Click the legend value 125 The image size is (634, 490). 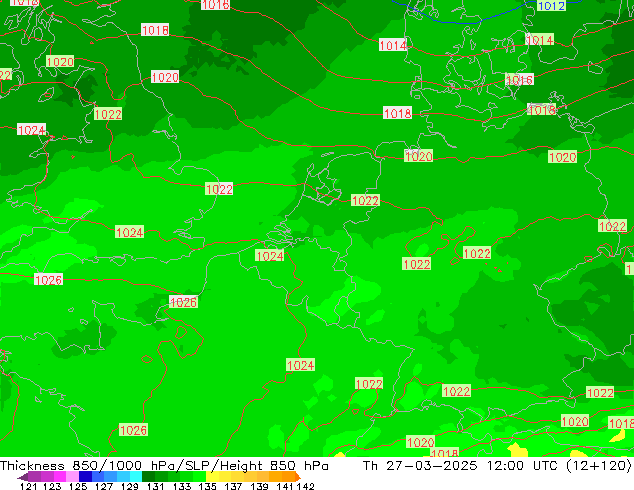tap(78, 486)
